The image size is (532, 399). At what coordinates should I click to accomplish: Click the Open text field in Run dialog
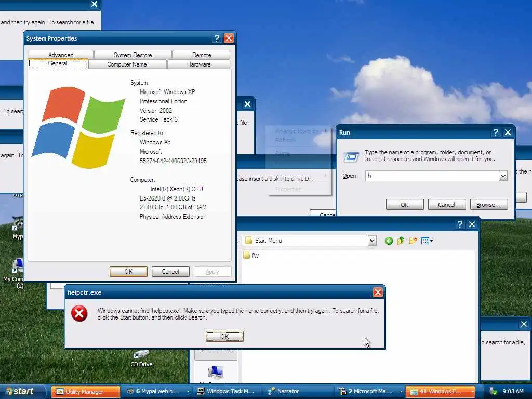432,176
